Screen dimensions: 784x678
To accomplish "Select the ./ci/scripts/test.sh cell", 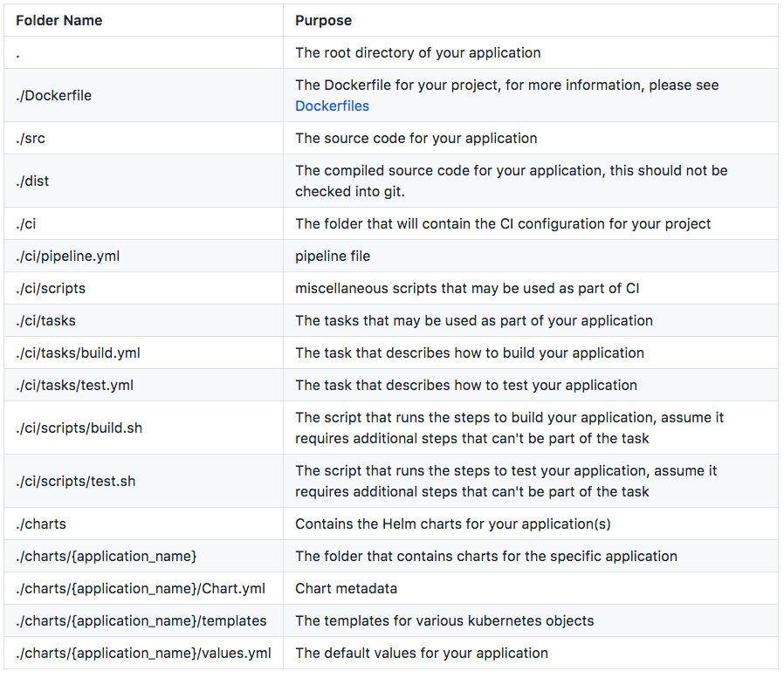I will [x=143, y=481].
